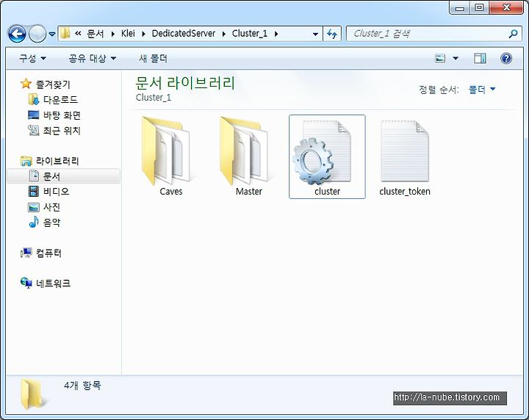Viewport: 529px width, 420px height.
Task: Select 네트워크 in the navigation pane
Action: 46,283
